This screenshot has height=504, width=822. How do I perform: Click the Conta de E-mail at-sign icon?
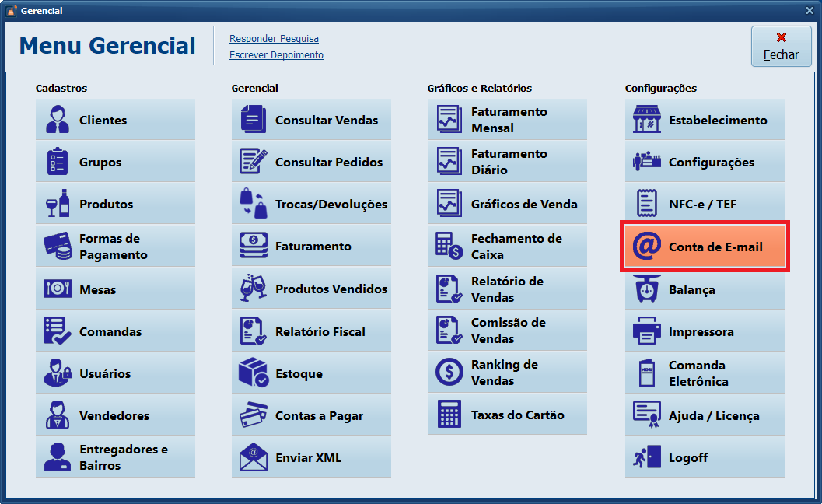647,247
